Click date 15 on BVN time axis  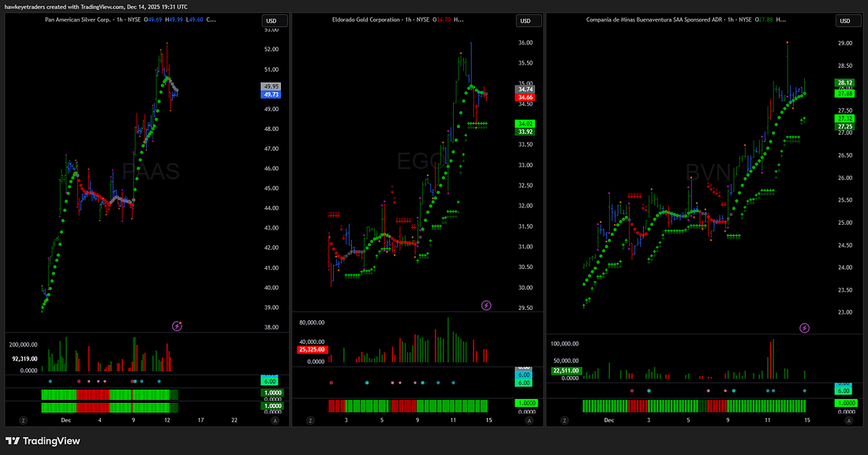(807, 420)
